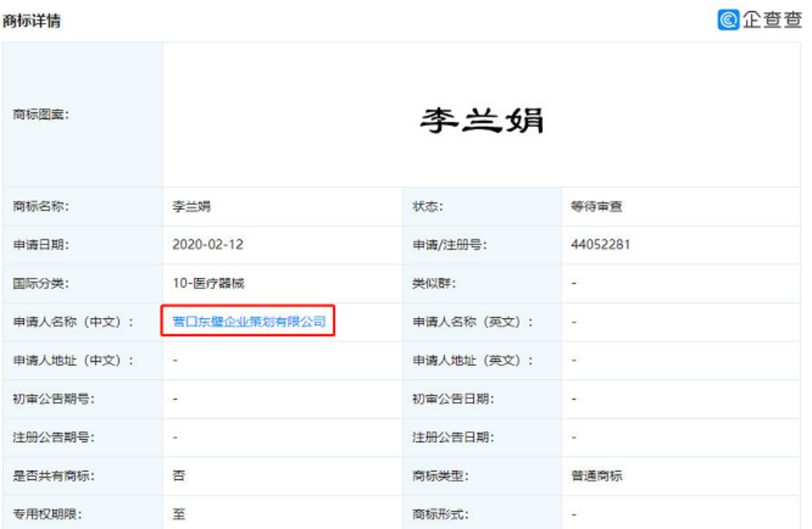Click the 申请人地址(英文) field label
This screenshot has width=812, height=529.
pos(472,360)
